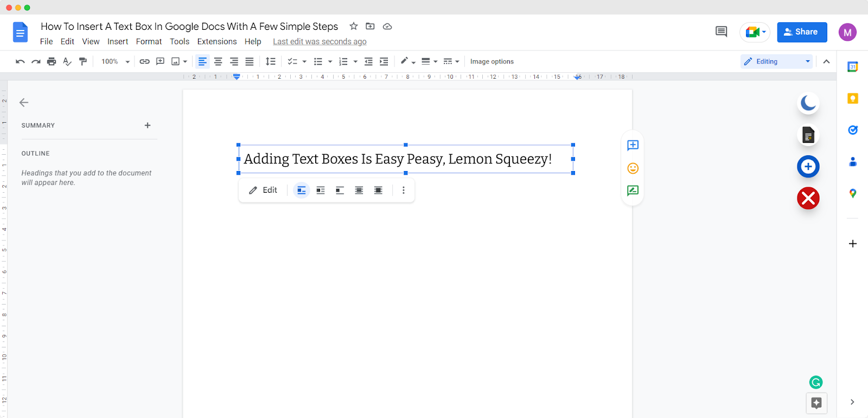Open the border weight dropdown

coord(429,61)
